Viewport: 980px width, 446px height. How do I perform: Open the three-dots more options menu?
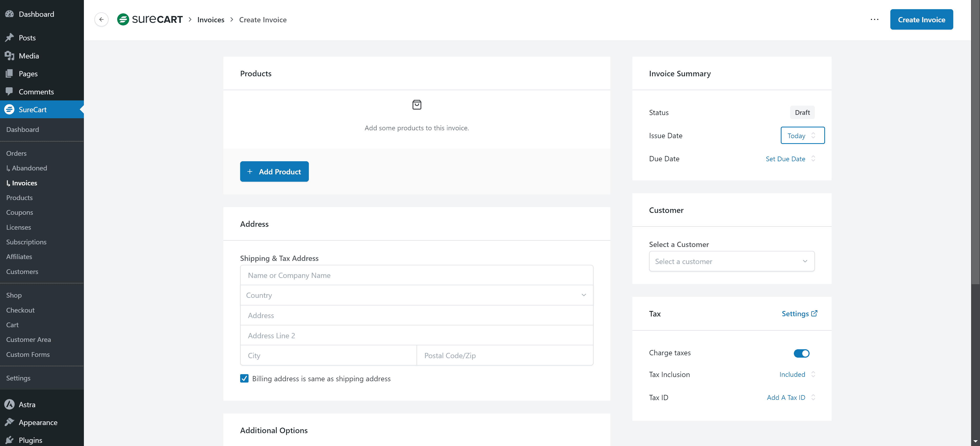[874, 19]
